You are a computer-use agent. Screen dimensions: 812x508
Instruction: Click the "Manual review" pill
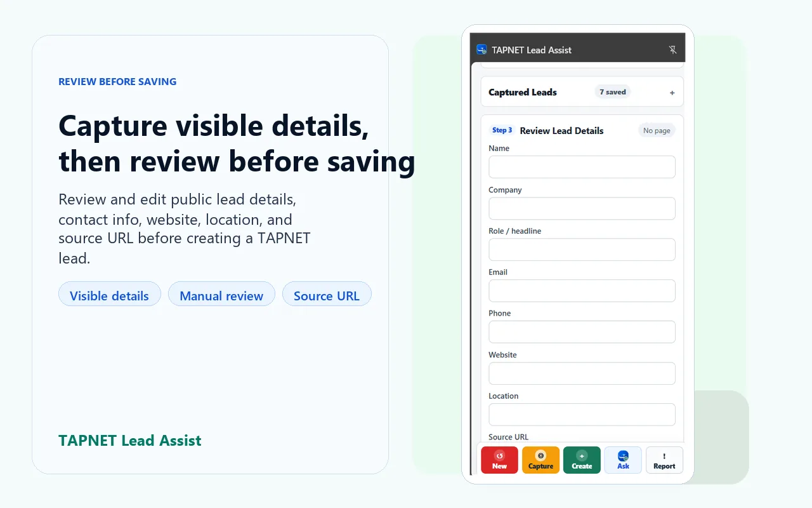(221, 295)
